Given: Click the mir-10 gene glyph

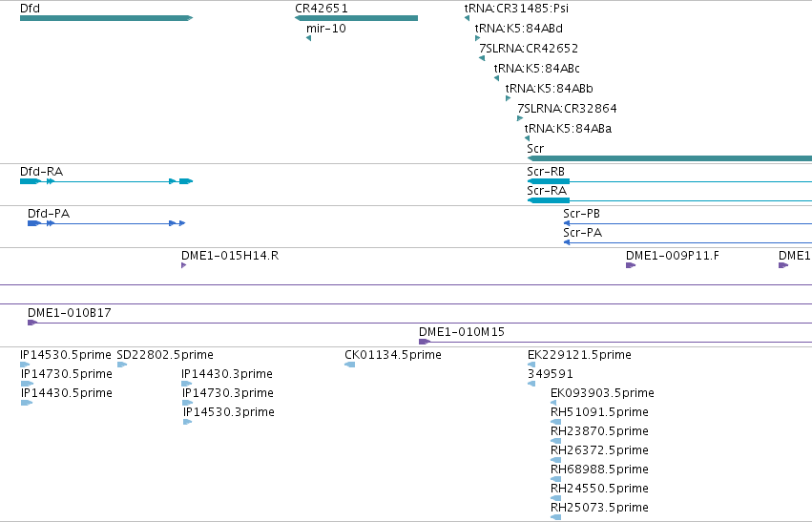Looking at the screenshot, I should click(x=308, y=38).
